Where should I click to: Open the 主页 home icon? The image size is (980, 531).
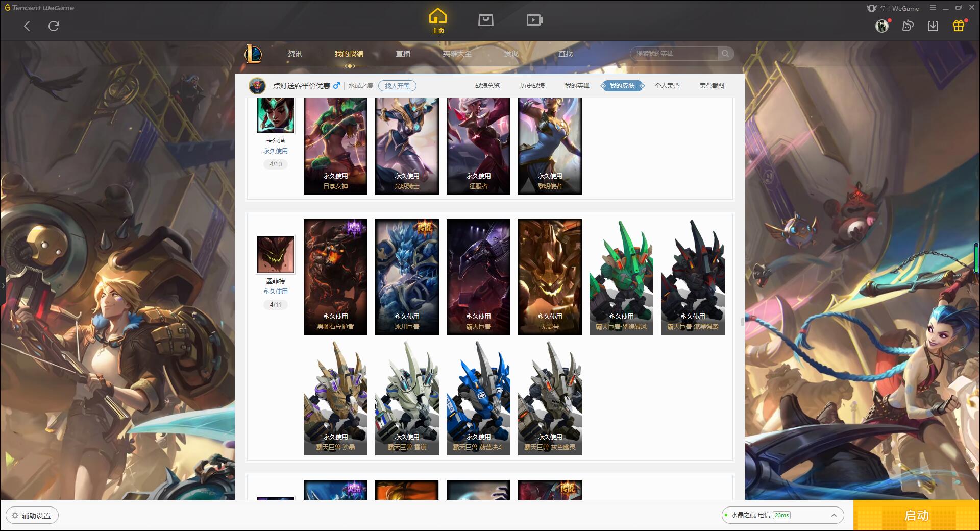(437, 21)
